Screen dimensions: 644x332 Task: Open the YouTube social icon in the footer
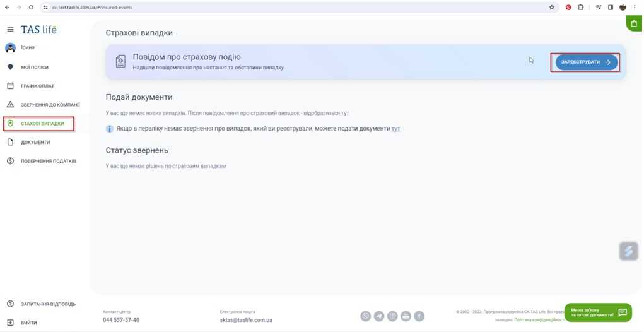pos(406,316)
